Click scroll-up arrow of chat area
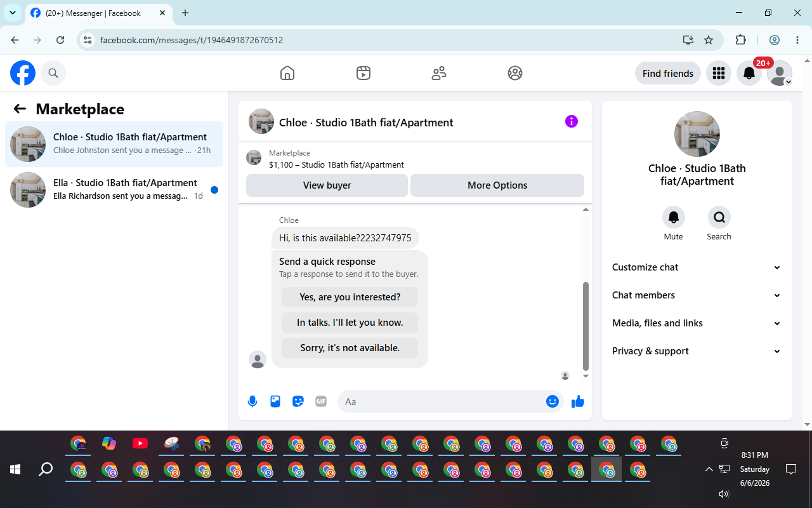Image resolution: width=812 pixels, height=508 pixels. tap(586, 210)
